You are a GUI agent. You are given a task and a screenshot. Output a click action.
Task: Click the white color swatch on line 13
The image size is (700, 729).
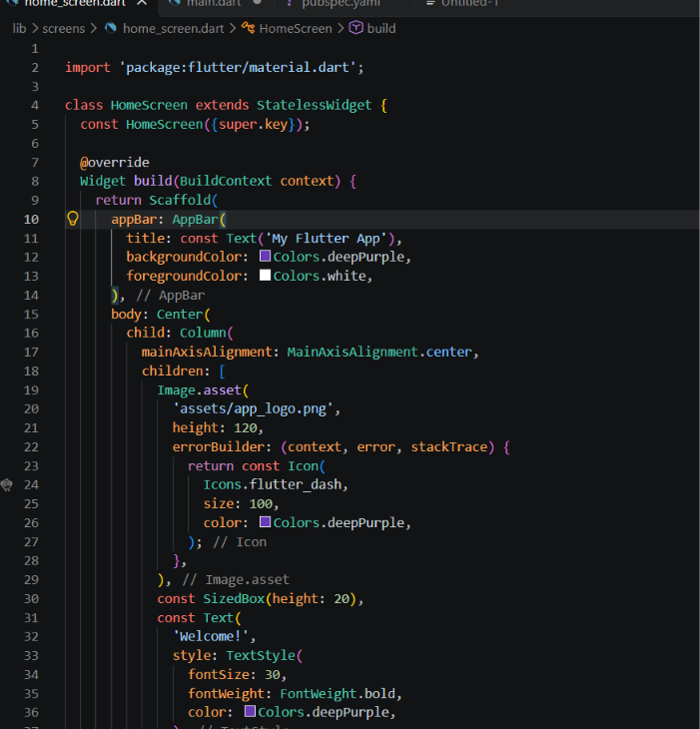tap(265, 275)
